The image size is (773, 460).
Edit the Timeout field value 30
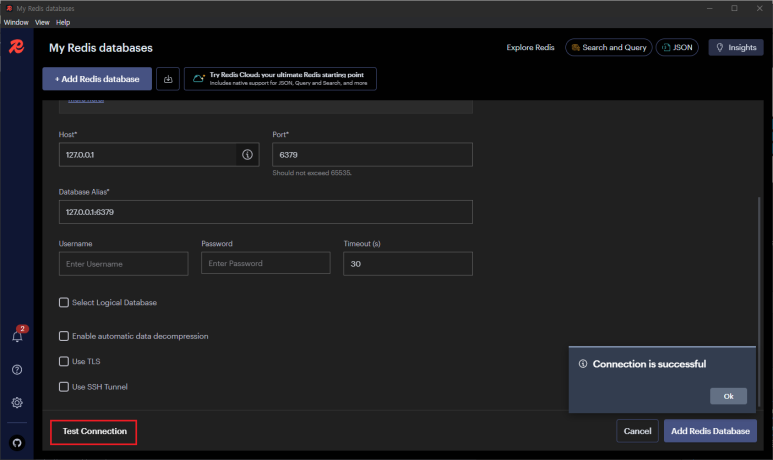pyautogui.click(x=408, y=264)
